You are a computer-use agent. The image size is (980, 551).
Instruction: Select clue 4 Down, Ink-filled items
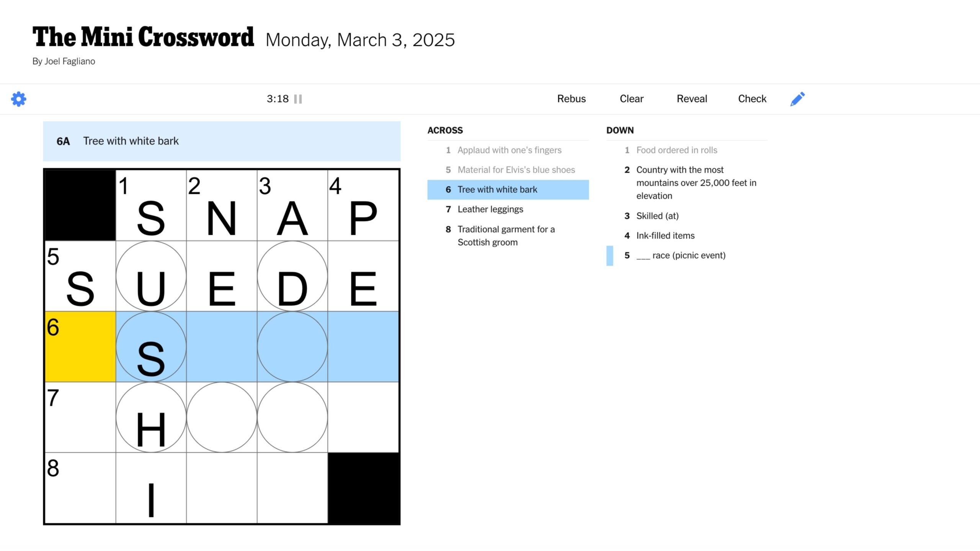tap(665, 236)
